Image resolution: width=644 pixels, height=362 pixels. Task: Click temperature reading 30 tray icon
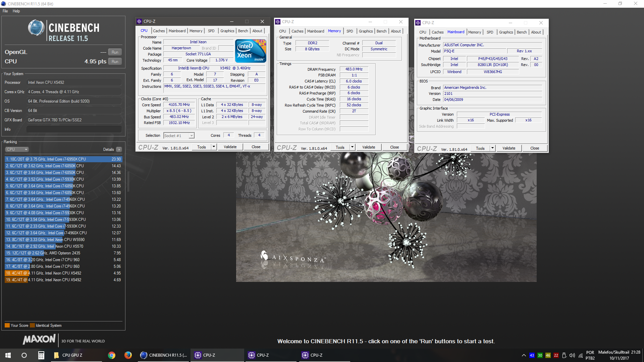point(540,355)
